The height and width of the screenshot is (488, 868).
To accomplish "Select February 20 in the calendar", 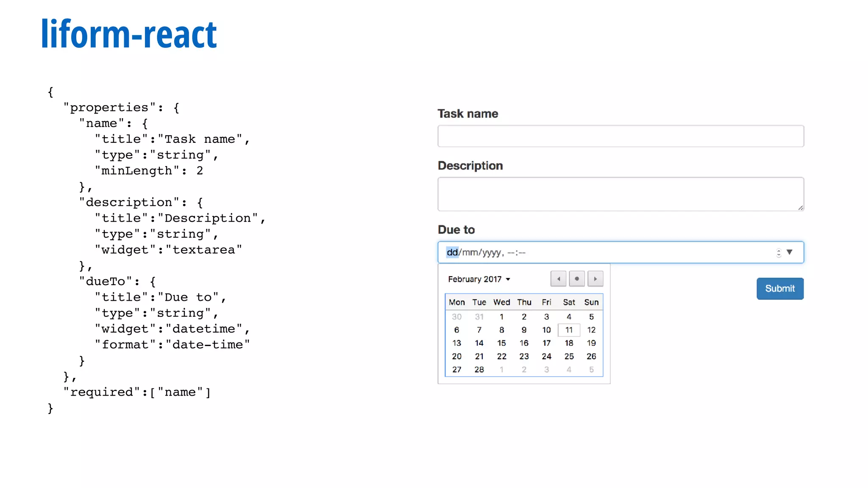I will pyautogui.click(x=456, y=356).
